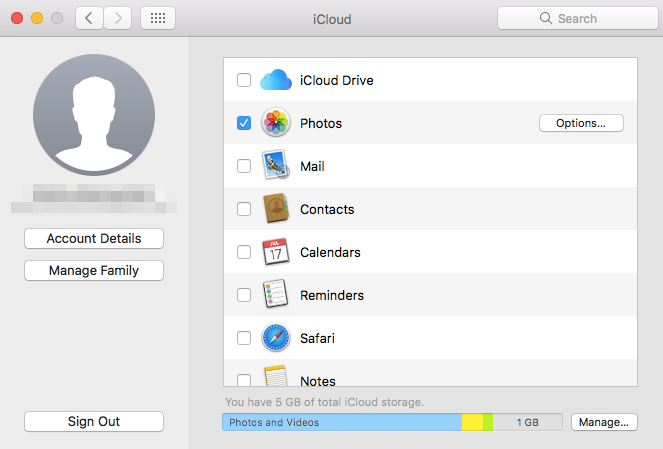Check the Reminders checkbox

click(244, 295)
